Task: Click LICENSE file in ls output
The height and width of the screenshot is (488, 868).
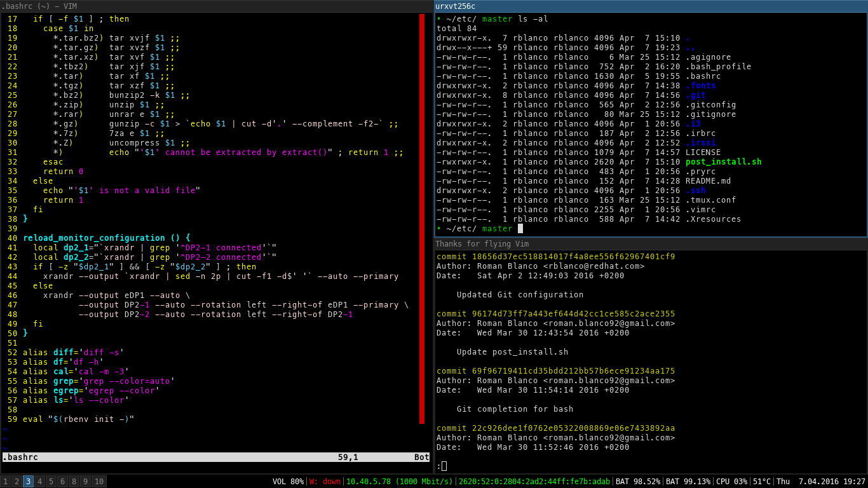Action: (703, 152)
